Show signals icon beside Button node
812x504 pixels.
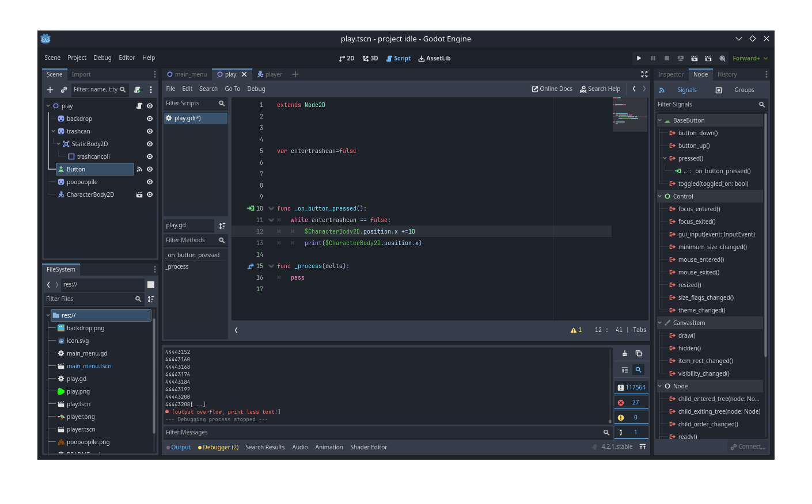139,169
